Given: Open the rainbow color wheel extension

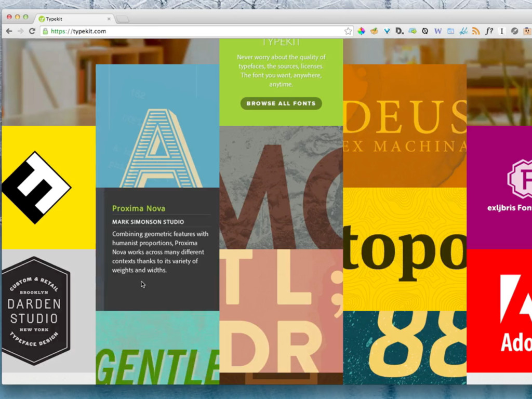Looking at the screenshot, I should [x=362, y=31].
